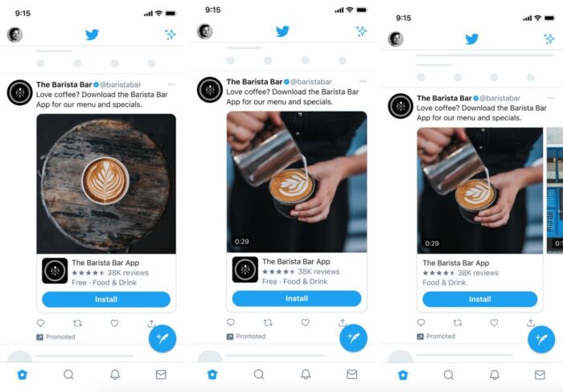
Task: Like the promoted tweet on the left phone
Action: coord(114,323)
